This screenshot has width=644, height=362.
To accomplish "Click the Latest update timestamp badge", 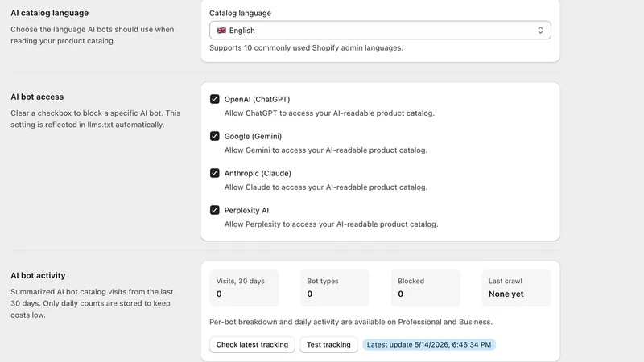I will [429, 345].
